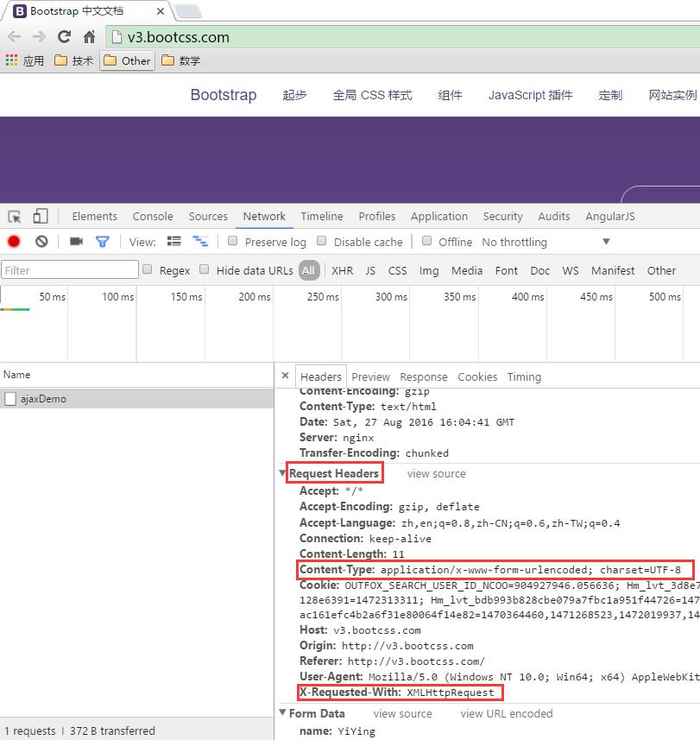Click view URL encoded link

506,713
